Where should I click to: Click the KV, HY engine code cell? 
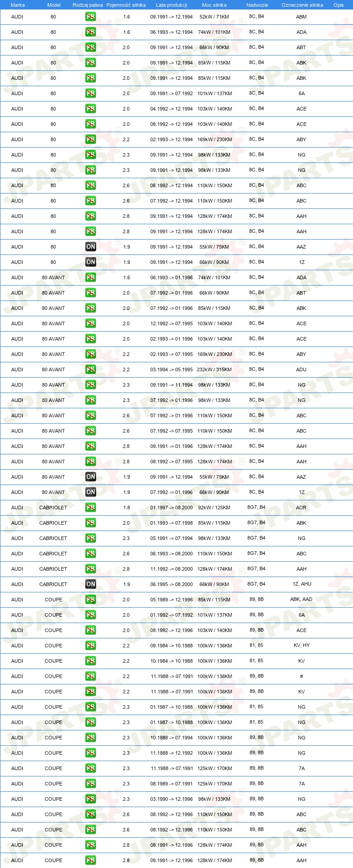coord(302,645)
